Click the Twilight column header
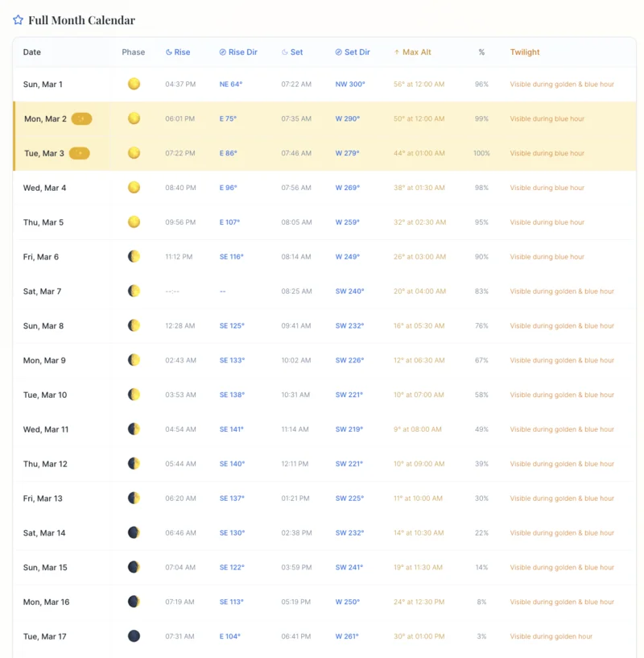The image size is (644, 658). [x=525, y=52]
